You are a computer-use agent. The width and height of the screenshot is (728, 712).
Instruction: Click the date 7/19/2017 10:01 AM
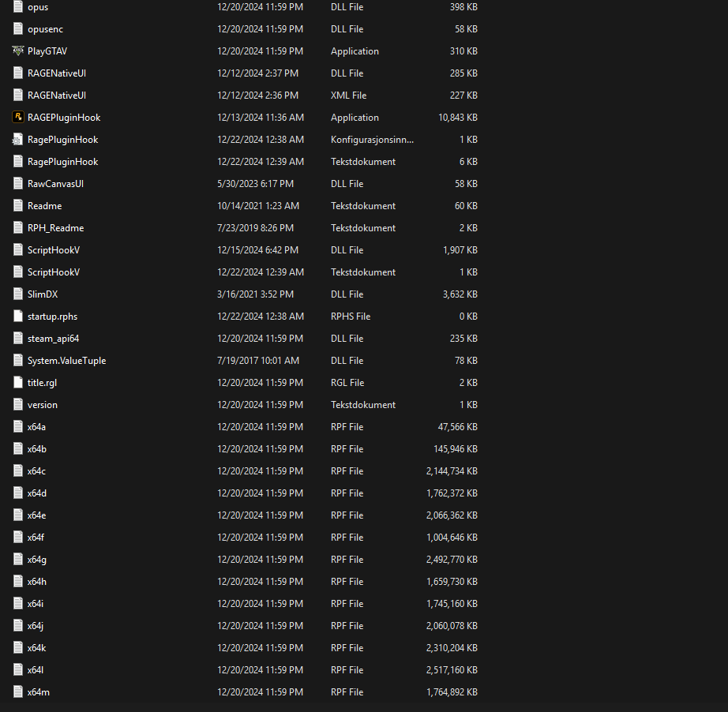[x=258, y=361]
